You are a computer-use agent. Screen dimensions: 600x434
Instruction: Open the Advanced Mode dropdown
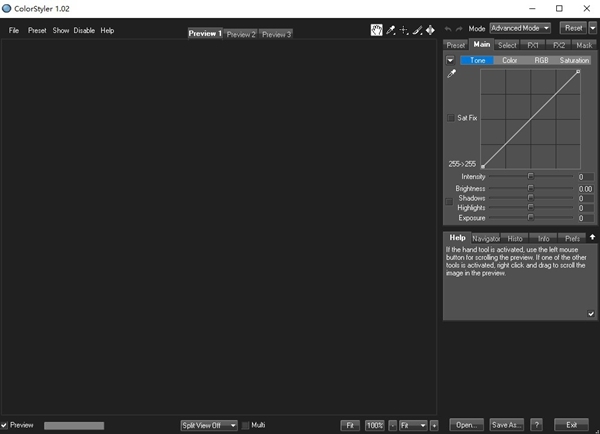(520, 29)
